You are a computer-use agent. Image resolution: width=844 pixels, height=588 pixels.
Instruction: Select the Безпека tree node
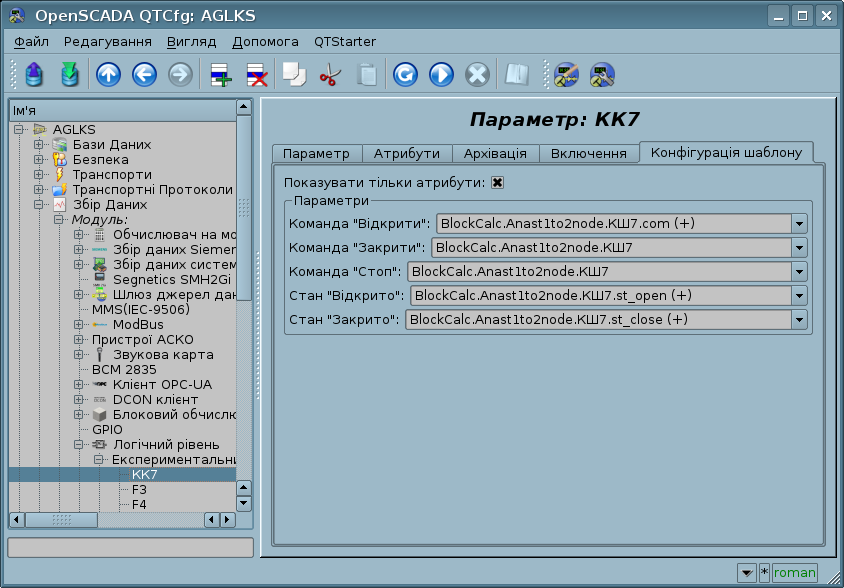(100, 159)
